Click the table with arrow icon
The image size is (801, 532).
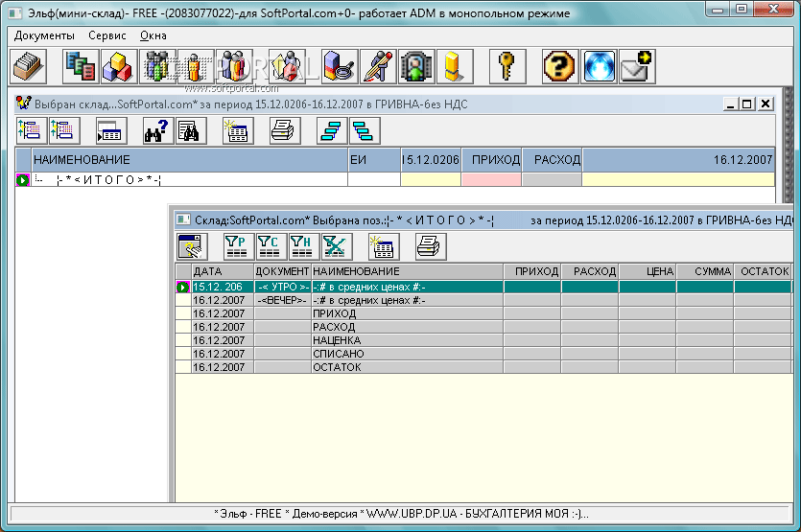coord(111,130)
